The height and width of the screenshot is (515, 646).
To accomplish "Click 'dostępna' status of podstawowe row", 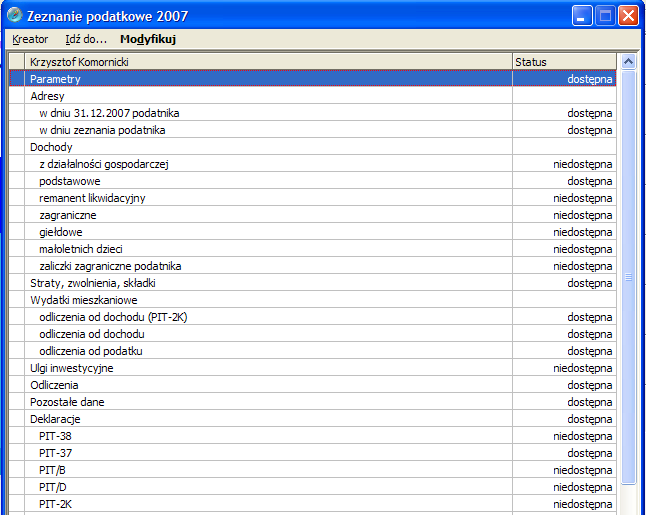I will (590, 181).
